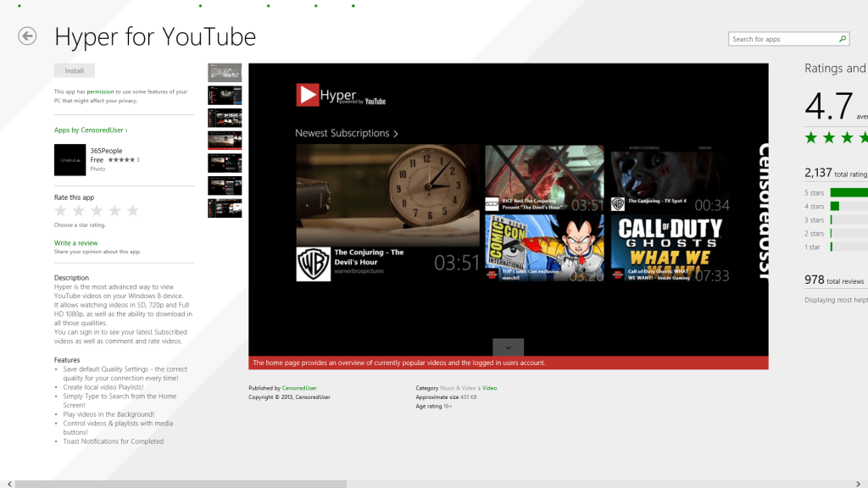Open the Music & Video category
The image size is (868, 488).
pos(458,388)
